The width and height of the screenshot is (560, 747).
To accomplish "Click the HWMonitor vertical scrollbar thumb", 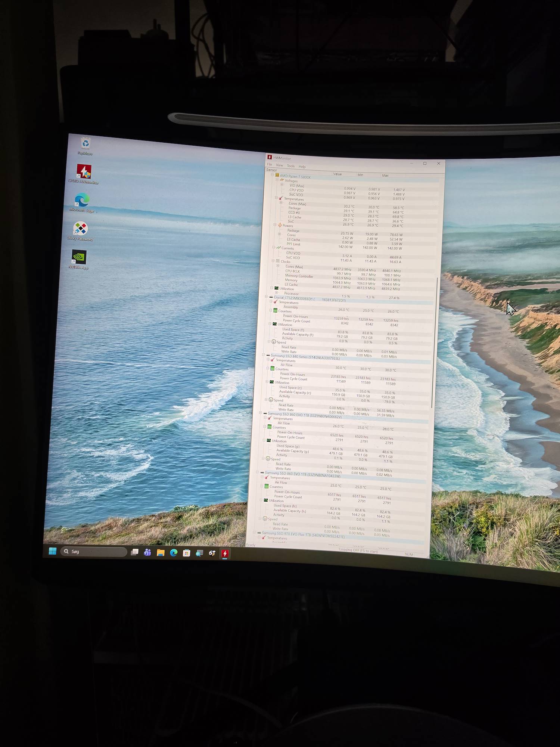I will tap(435, 342).
